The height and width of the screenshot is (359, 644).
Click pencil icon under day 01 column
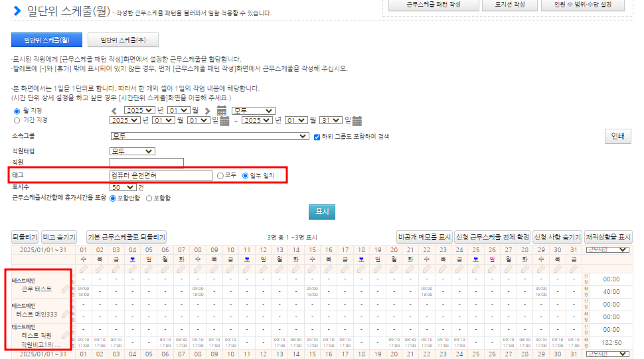tap(84, 269)
